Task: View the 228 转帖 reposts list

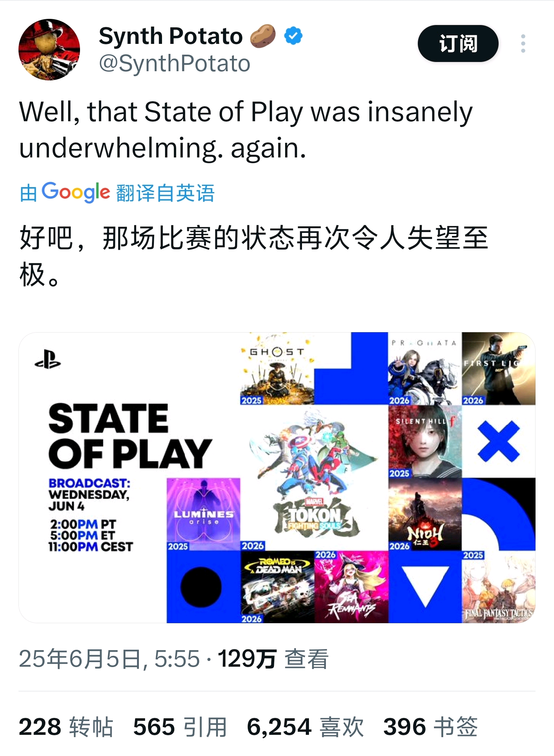Action: [66, 727]
